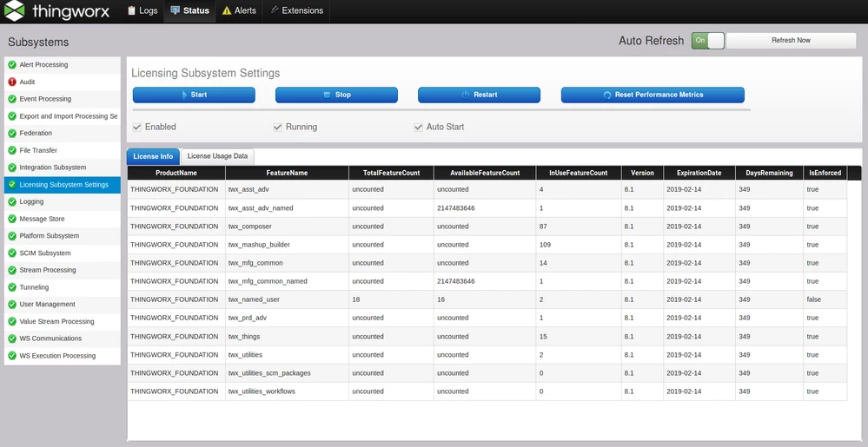Click the ExpirationDate column header
This screenshot has width=868, height=447.
coord(699,173)
